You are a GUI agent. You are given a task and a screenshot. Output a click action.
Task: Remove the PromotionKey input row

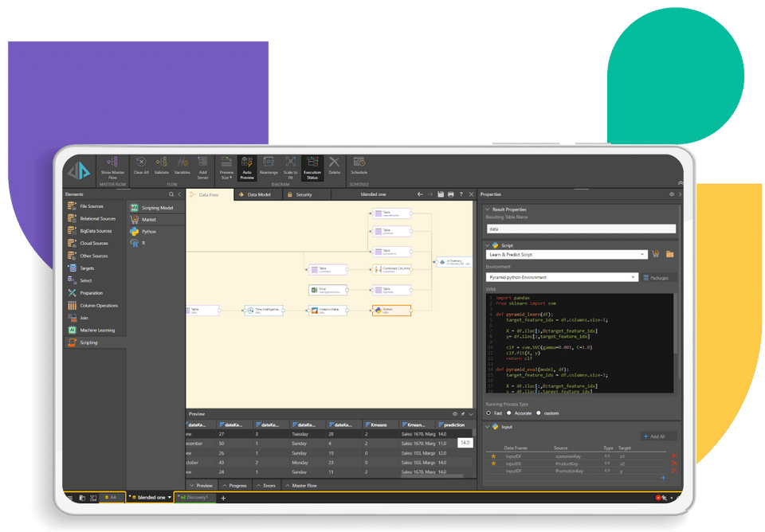[674, 471]
